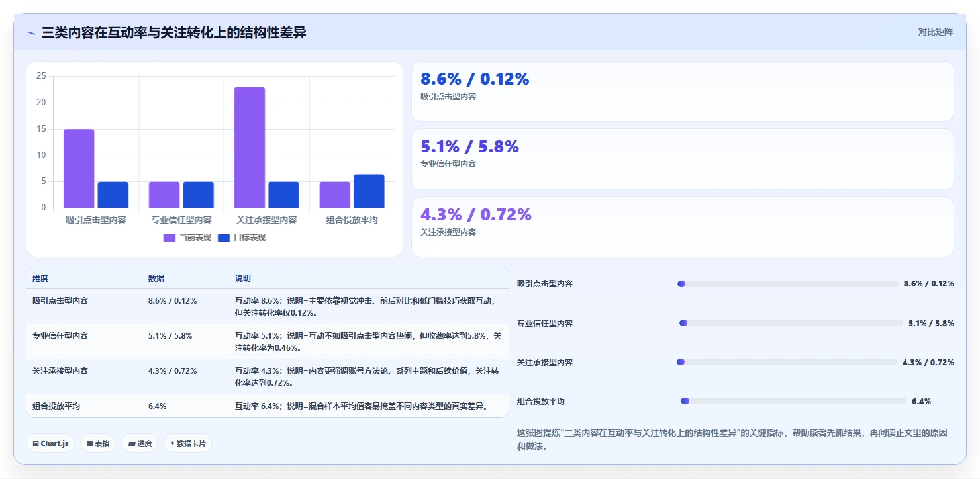
Task: Click the Chart.js chip at the bottom
Action: [50, 443]
